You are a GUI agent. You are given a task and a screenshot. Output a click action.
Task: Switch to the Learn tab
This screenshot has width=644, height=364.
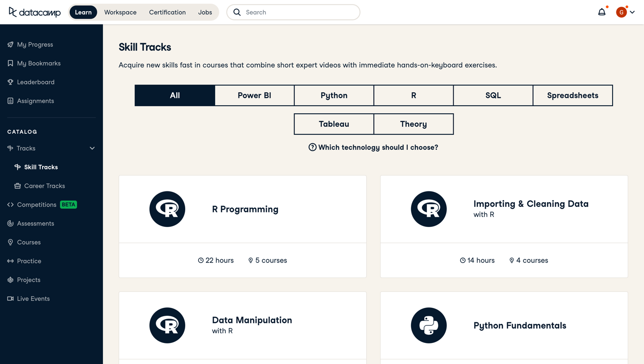pyautogui.click(x=83, y=12)
